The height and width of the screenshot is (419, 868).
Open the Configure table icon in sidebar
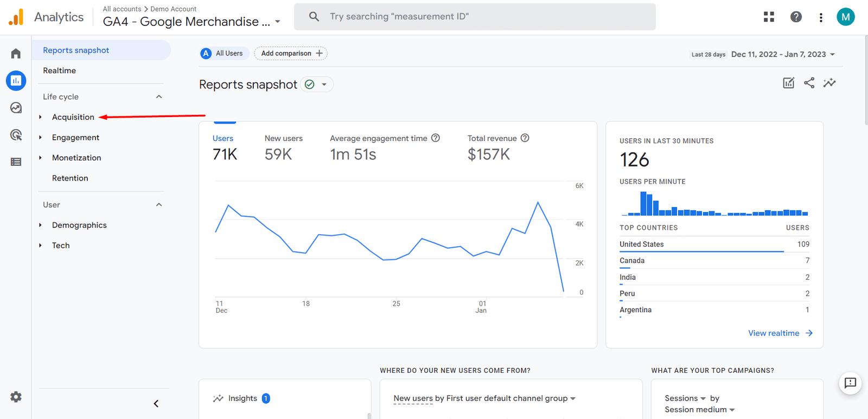click(16, 162)
